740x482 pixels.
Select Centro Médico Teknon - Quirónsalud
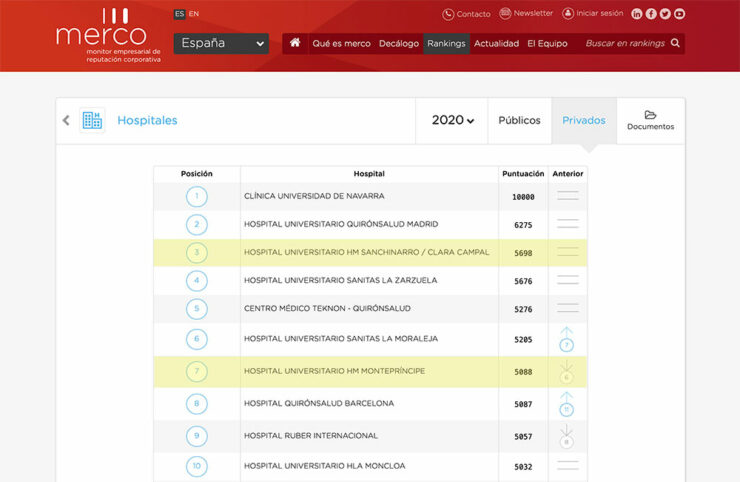click(x=327, y=308)
